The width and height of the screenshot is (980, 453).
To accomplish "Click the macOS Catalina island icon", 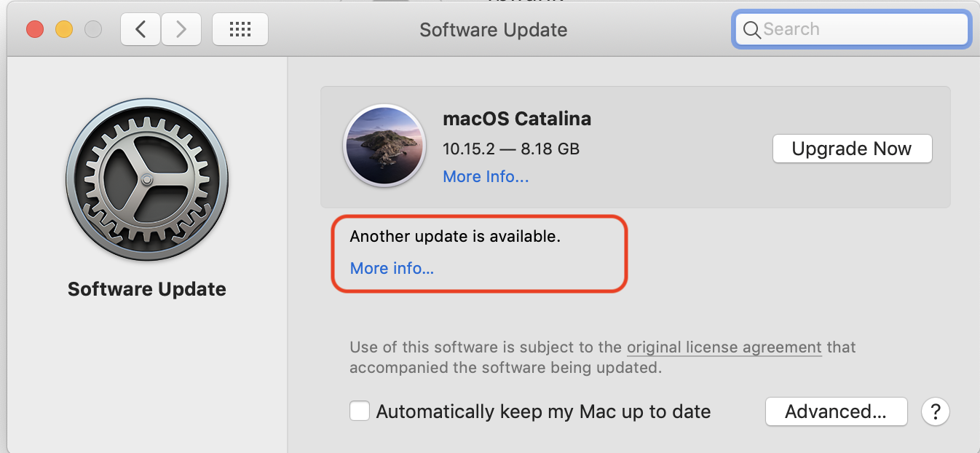I will (x=384, y=145).
